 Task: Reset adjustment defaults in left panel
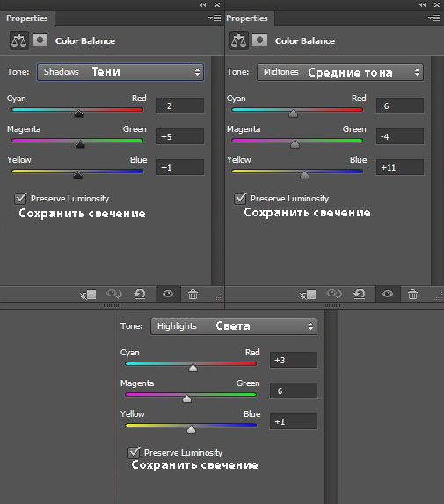(140, 294)
